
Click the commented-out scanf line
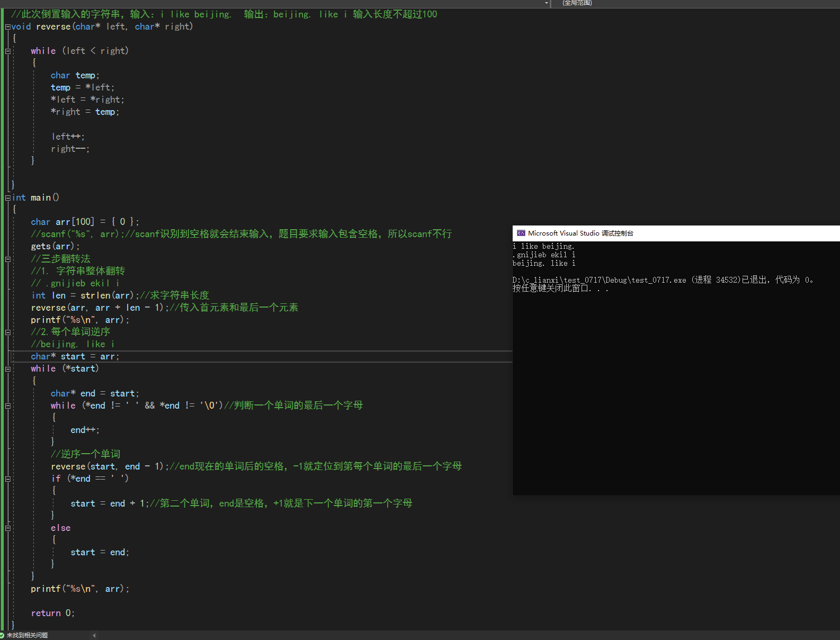tap(241, 234)
